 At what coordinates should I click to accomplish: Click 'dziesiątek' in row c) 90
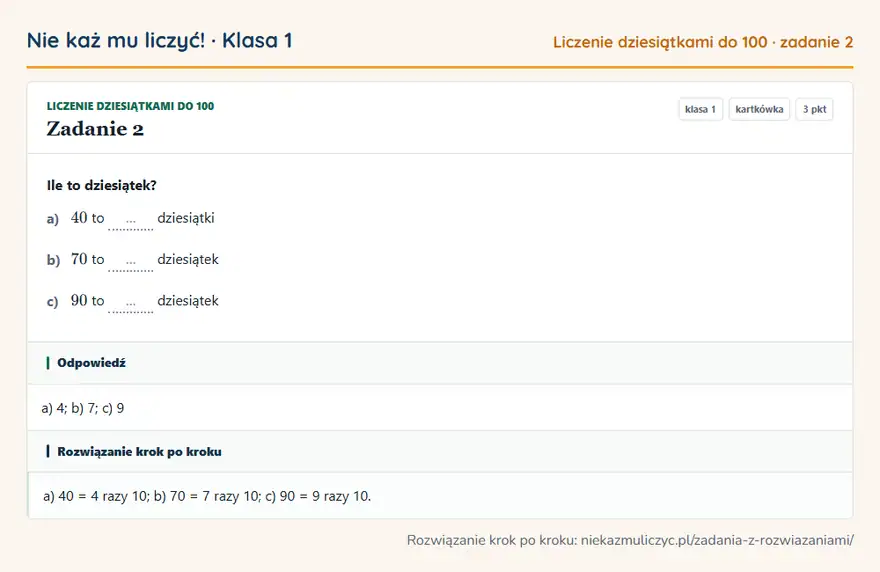pos(188,301)
